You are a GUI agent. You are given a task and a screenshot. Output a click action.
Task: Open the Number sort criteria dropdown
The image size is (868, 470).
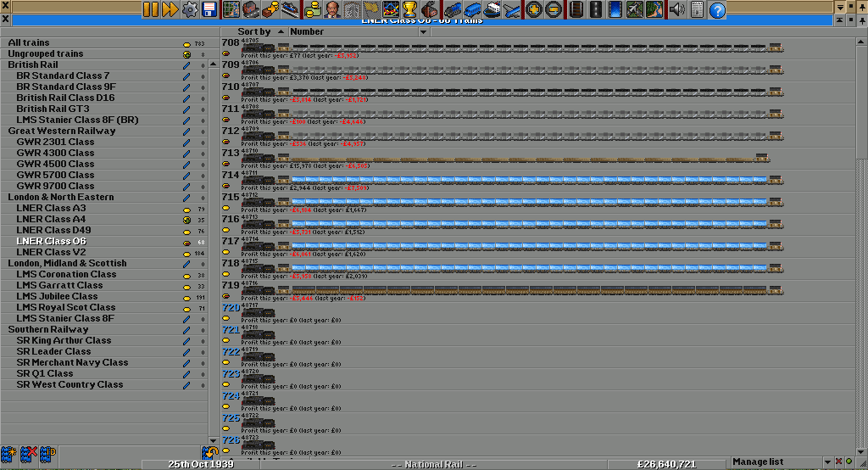click(359, 31)
